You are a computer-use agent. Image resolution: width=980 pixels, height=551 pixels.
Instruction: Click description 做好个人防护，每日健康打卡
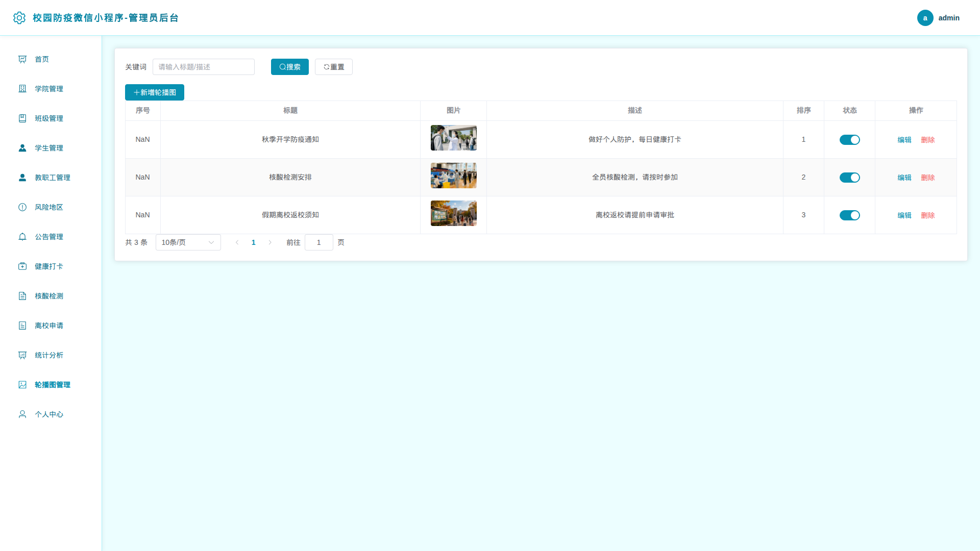point(634,139)
